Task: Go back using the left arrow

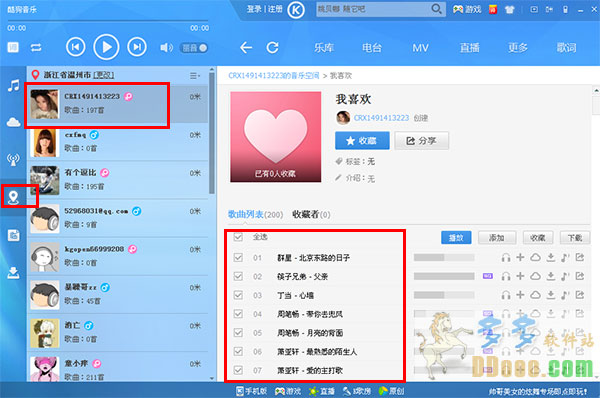Action: pos(246,48)
